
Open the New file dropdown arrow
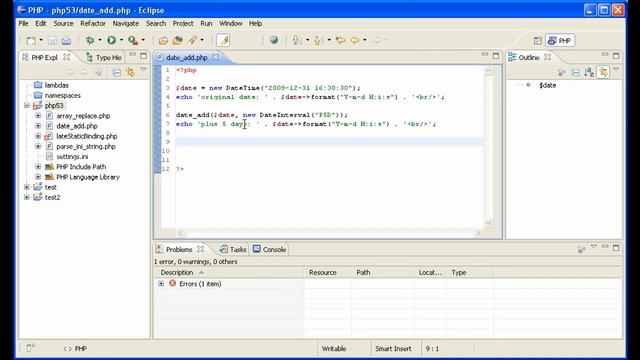click(41, 40)
